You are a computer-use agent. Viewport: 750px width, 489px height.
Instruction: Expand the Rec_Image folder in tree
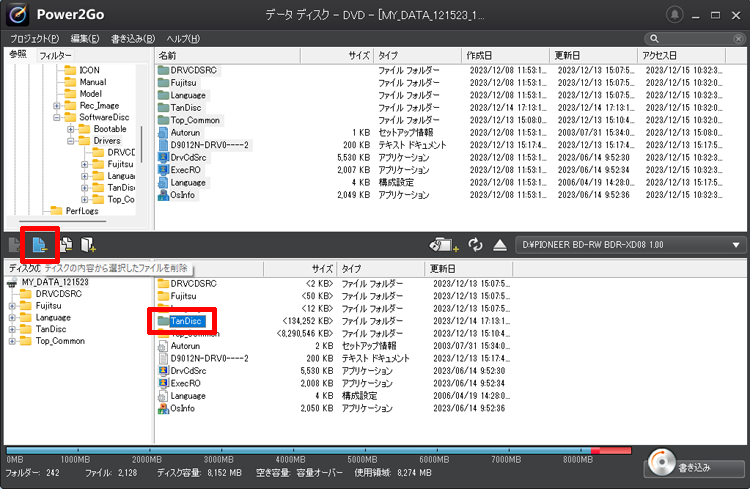[58, 105]
